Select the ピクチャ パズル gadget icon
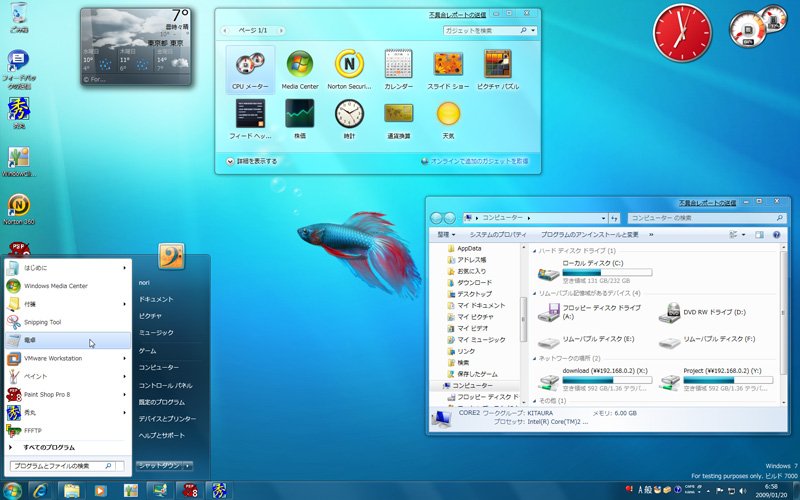 pyautogui.click(x=497, y=64)
